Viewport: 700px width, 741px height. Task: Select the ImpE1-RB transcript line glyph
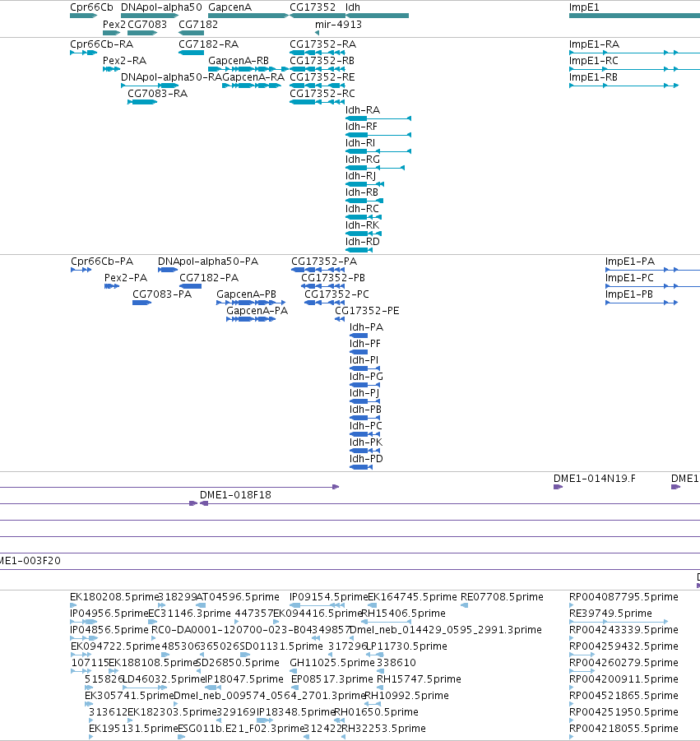pos(624,86)
